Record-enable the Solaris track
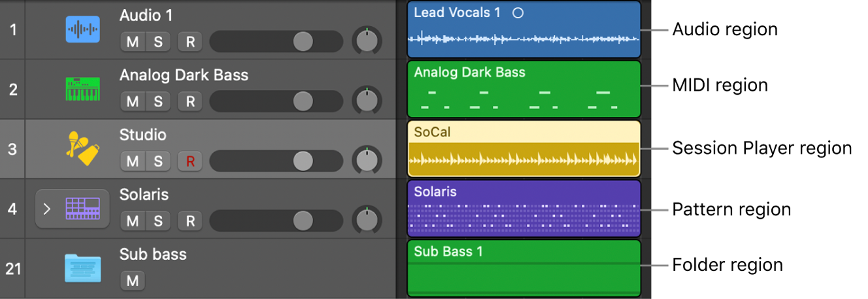 click(190, 221)
